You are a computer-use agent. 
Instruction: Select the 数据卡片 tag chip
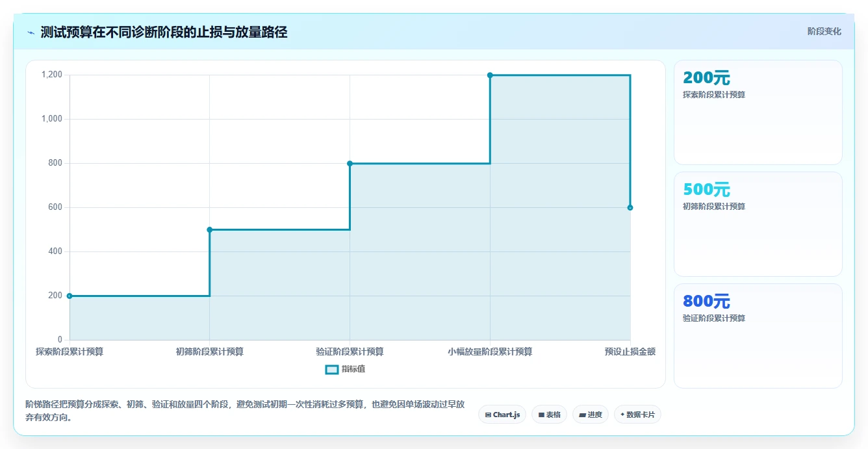tap(637, 415)
